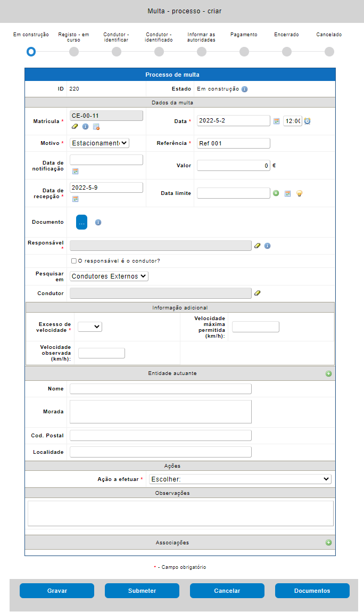Select the 'Pagamento' step circle
Screen dimensions: 364x612
coord(244,52)
